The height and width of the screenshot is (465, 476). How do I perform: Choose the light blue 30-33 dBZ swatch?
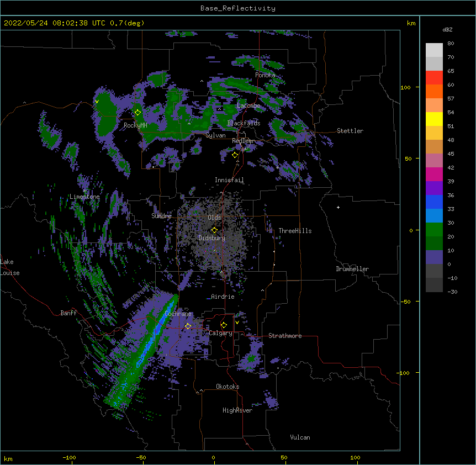434,215
